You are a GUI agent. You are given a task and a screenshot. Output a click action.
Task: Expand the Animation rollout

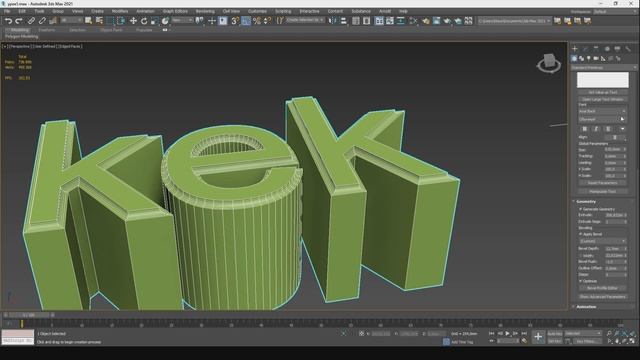587,307
